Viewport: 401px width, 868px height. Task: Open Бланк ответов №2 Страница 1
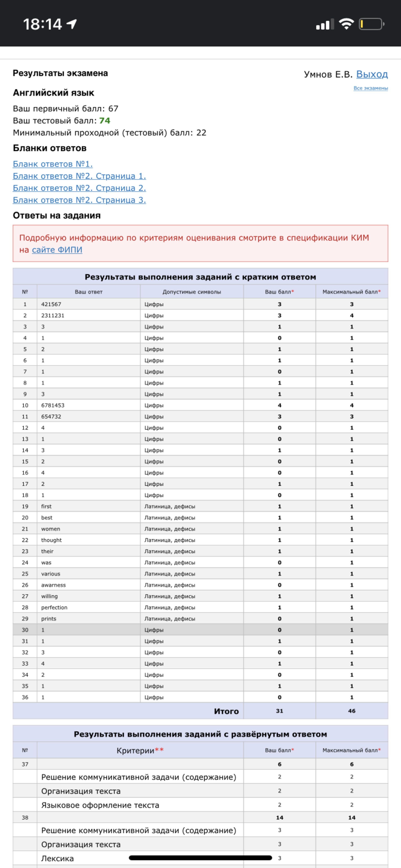pos(79,176)
